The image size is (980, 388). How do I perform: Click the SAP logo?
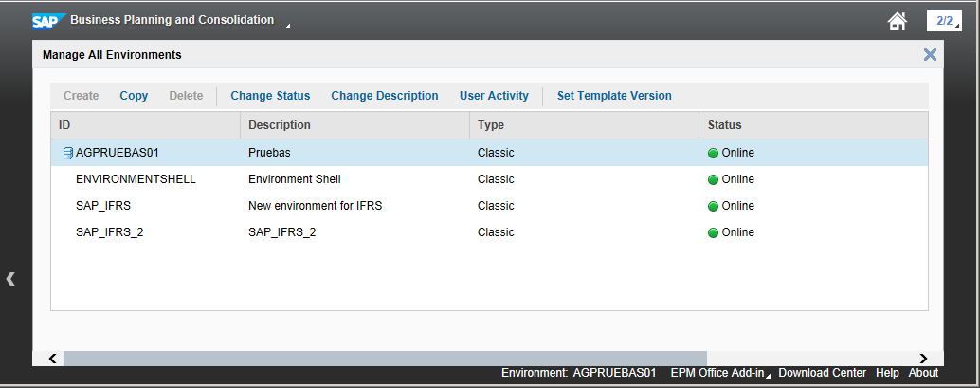tap(47, 20)
